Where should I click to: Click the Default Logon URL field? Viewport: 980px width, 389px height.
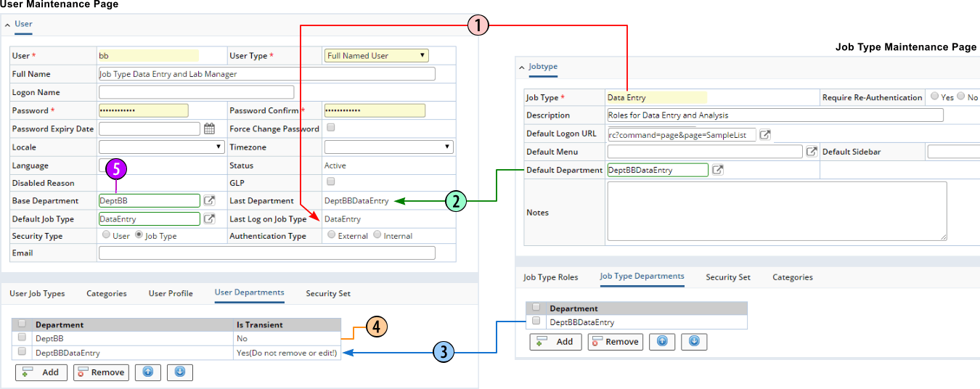[681, 134]
